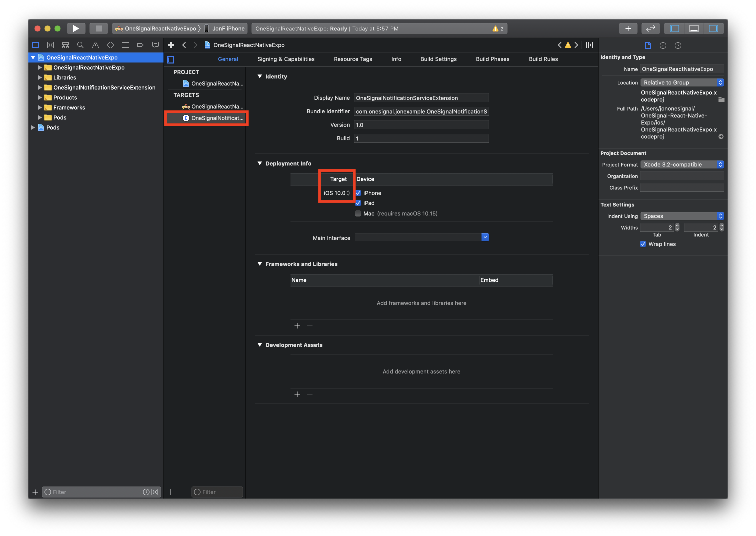Toggle the right inspectors panel
This screenshot has width=756, height=536.
[x=713, y=28]
